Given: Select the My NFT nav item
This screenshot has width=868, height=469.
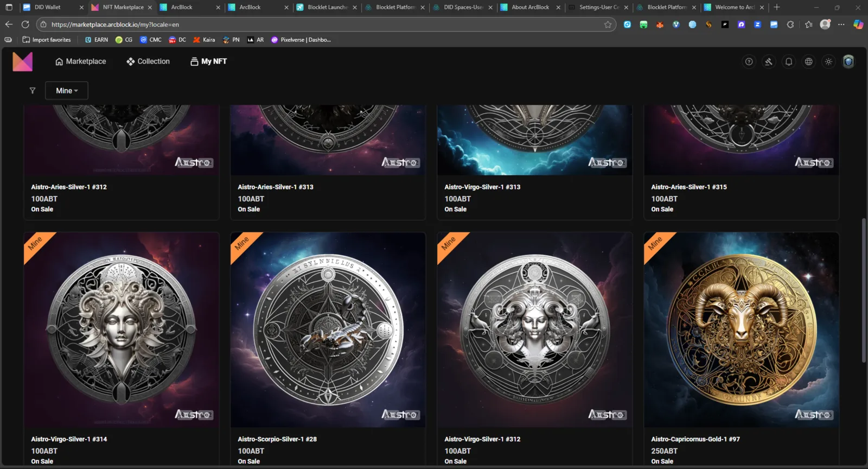Looking at the screenshot, I should tap(208, 61).
